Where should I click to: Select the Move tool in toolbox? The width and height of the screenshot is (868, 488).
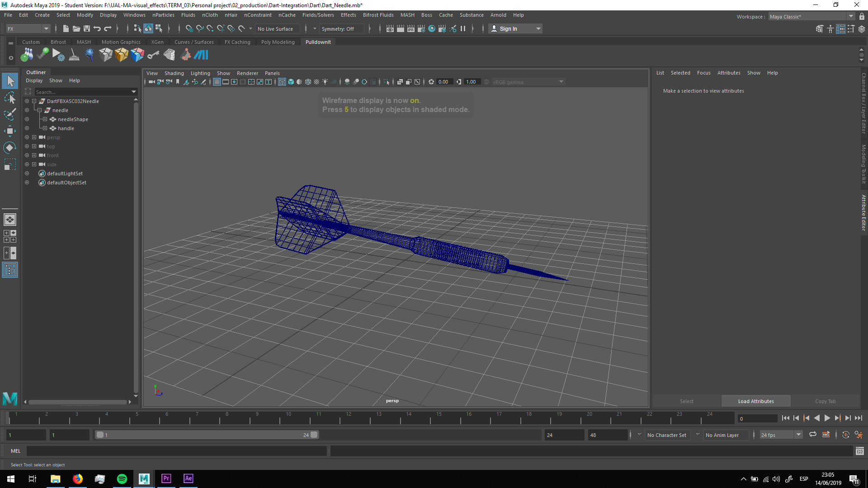[x=9, y=131]
